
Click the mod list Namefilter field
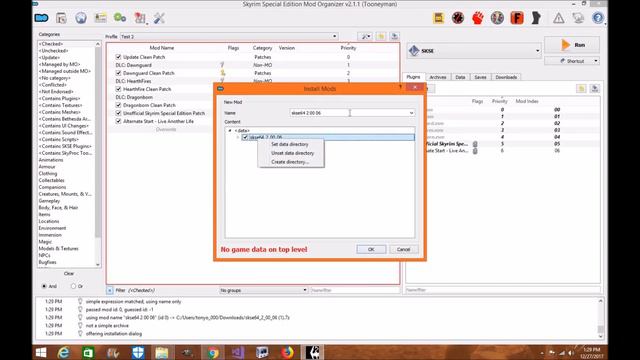(x=354, y=290)
